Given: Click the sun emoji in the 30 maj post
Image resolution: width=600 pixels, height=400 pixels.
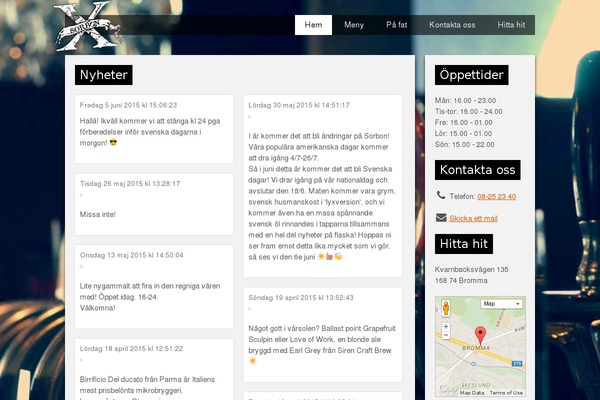Looking at the screenshot, I should pyautogui.click(x=321, y=256).
